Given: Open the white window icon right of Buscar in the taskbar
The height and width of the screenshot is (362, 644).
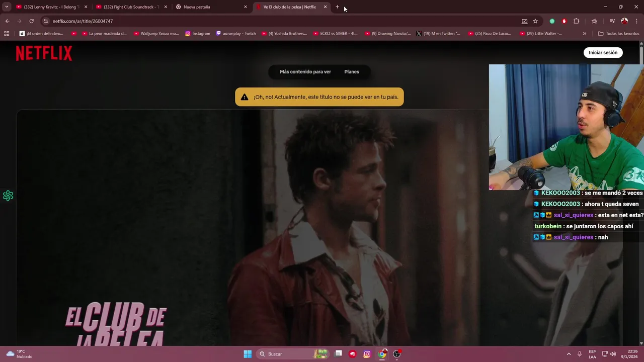Looking at the screenshot, I should tap(339, 354).
